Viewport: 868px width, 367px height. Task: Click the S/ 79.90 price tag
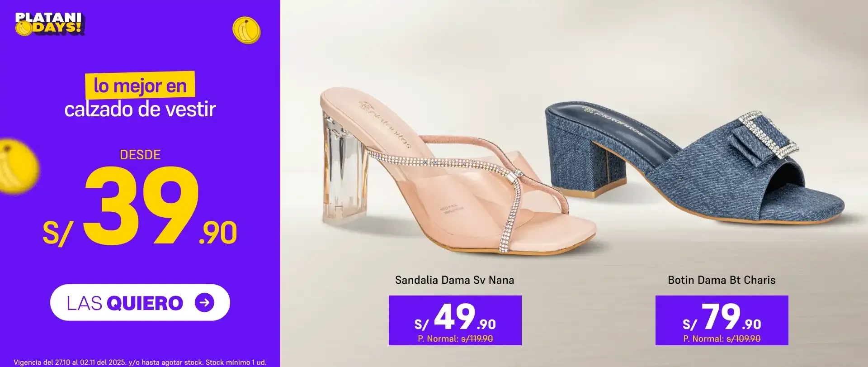[x=722, y=320]
